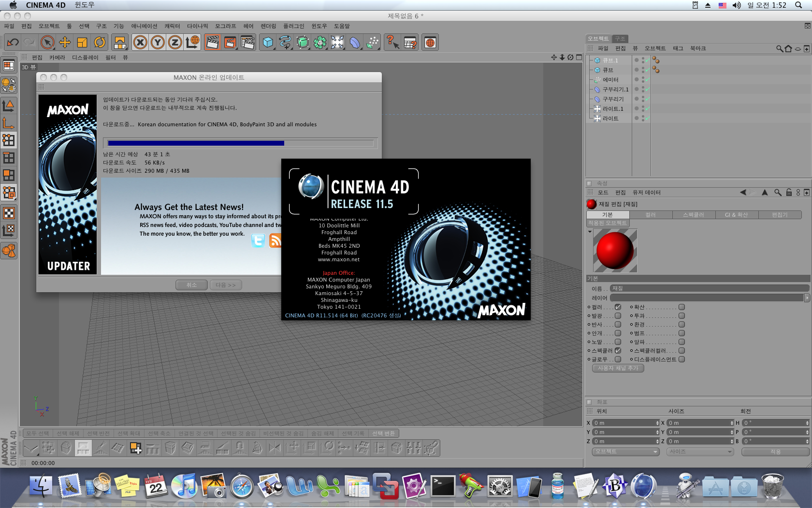Image resolution: width=812 pixels, height=508 pixels.
Task: Toggle the Z axis lock
Action: [175, 43]
